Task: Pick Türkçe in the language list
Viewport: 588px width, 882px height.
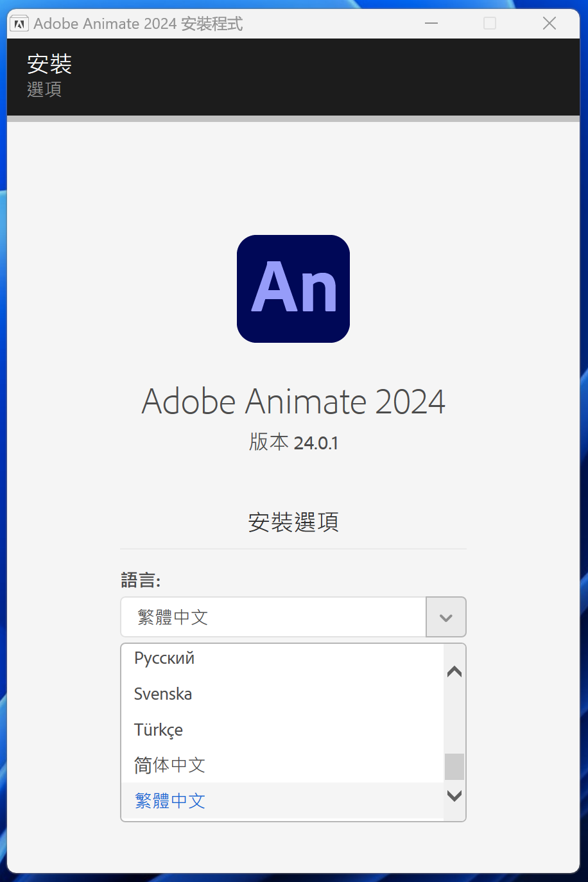Action: click(x=159, y=730)
